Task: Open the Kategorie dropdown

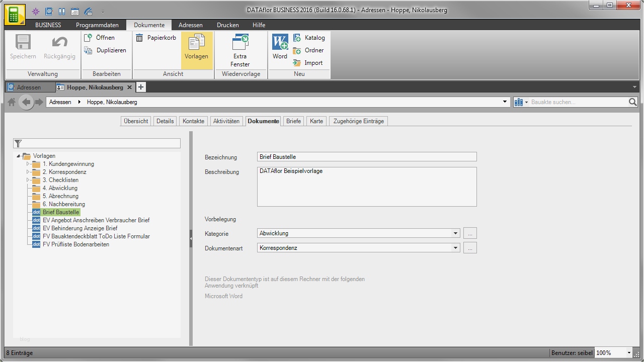Action: (455, 233)
